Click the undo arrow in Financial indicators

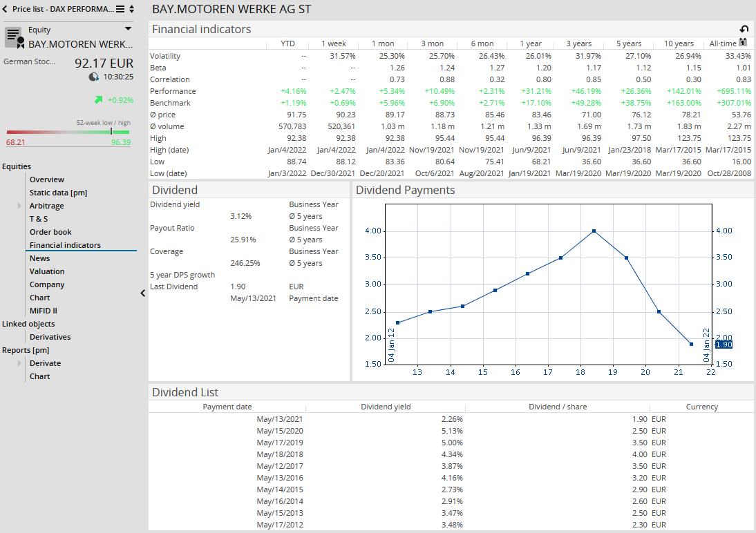744,29
